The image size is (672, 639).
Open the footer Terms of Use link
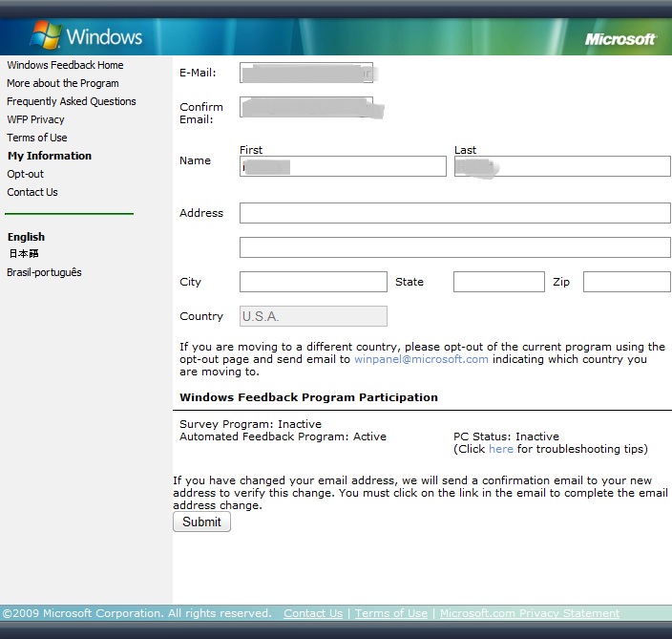[391, 613]
